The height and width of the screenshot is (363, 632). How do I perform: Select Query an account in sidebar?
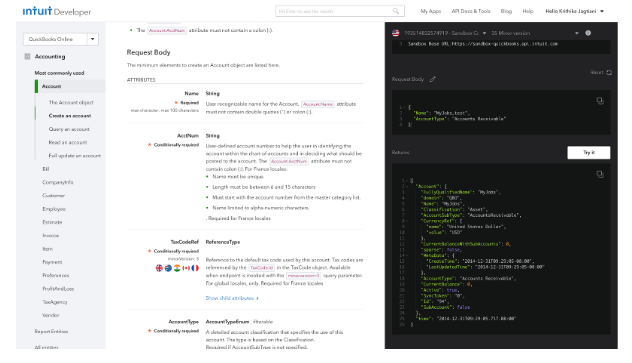pyautogui.click(x=69, y=129)
